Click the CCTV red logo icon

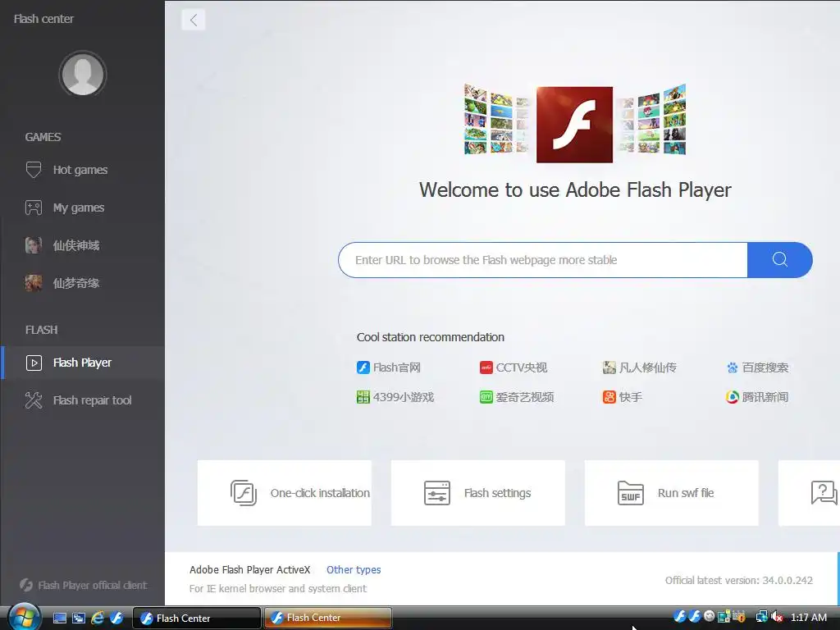click(x=486, y=367)
